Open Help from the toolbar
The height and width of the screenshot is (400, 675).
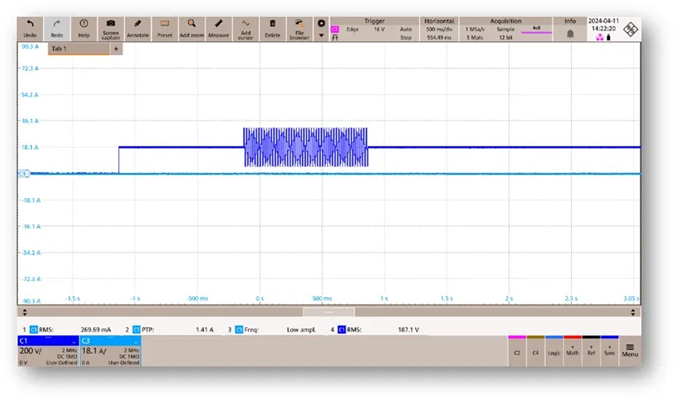pos(84,27)
